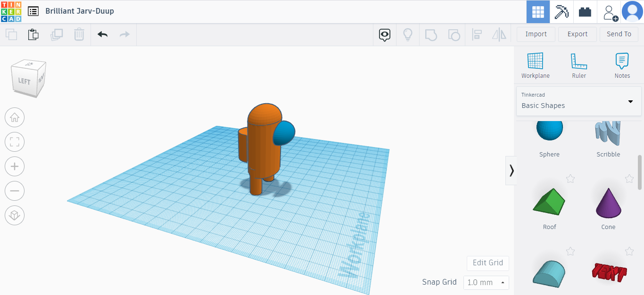
Task: Click the Ungroup shapes icon
Action: 454,34
